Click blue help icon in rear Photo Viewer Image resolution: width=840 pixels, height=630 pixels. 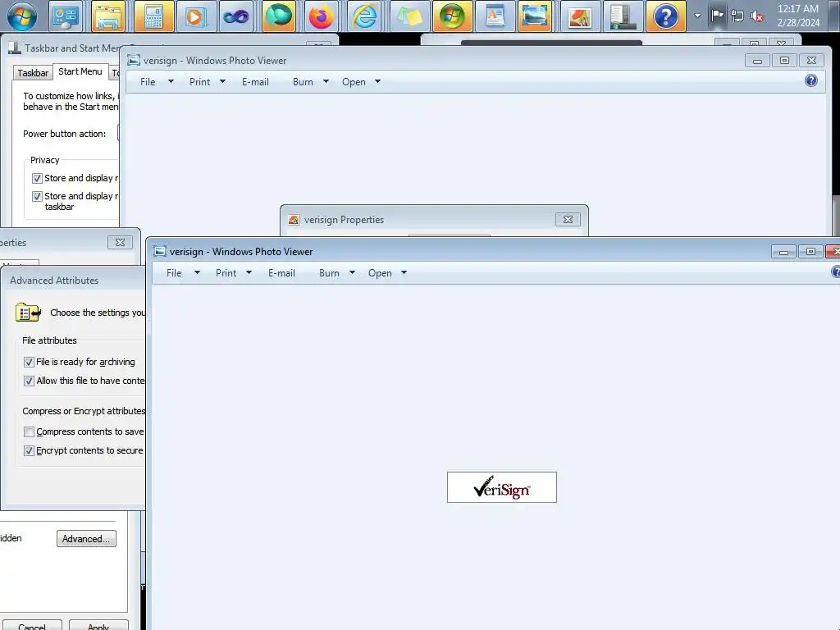811,80
